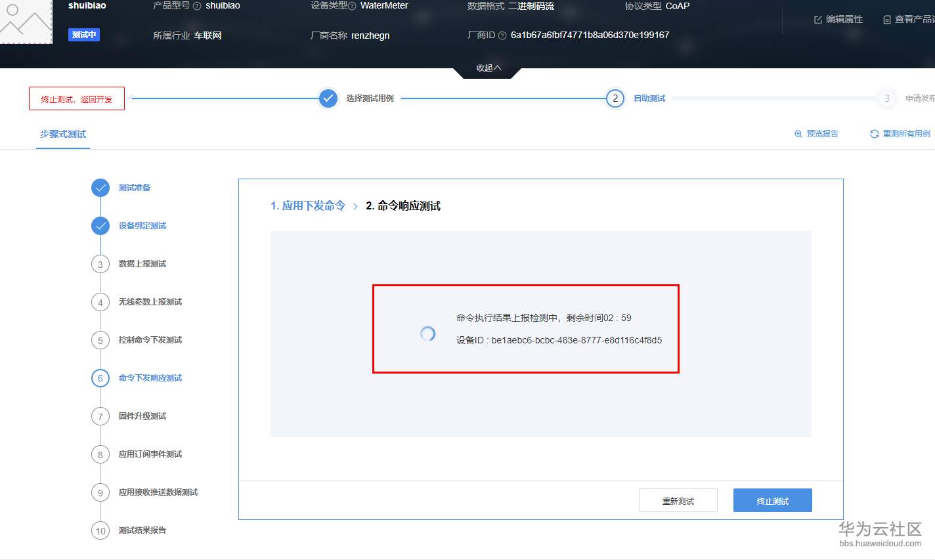Click the help icon next to 产品型号
The image size is (935, 560).
pos(197,6)
